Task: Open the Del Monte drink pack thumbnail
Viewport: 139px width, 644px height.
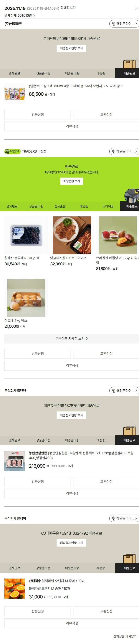Action: click(14, 94)
